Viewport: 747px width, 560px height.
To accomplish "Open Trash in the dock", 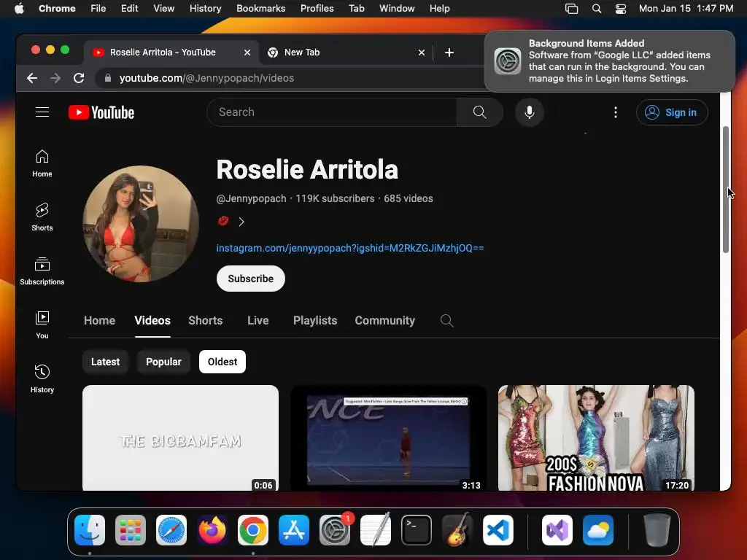I will [x=657, y=530].
